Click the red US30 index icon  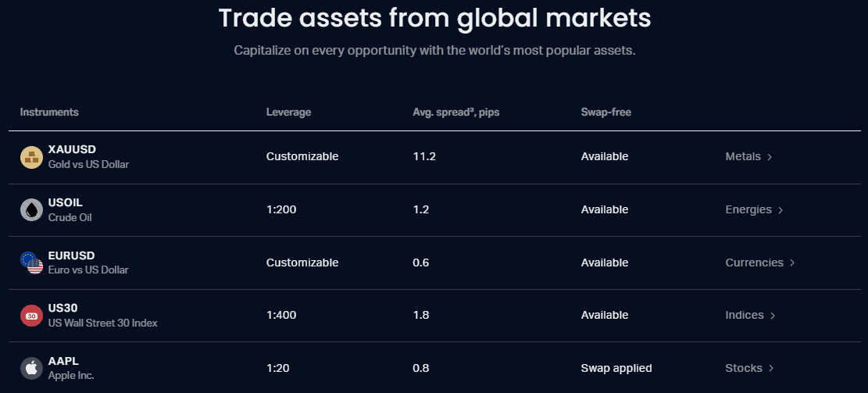pos(31,316)
